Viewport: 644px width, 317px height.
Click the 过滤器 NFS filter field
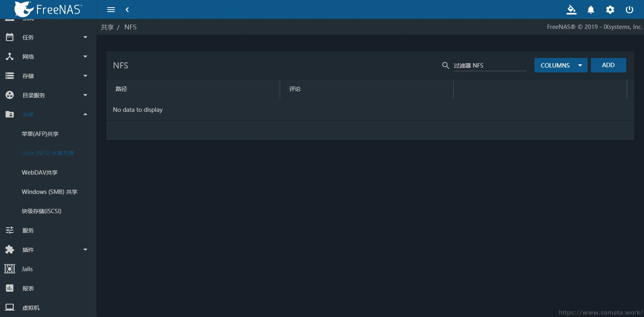click(489, 65)
